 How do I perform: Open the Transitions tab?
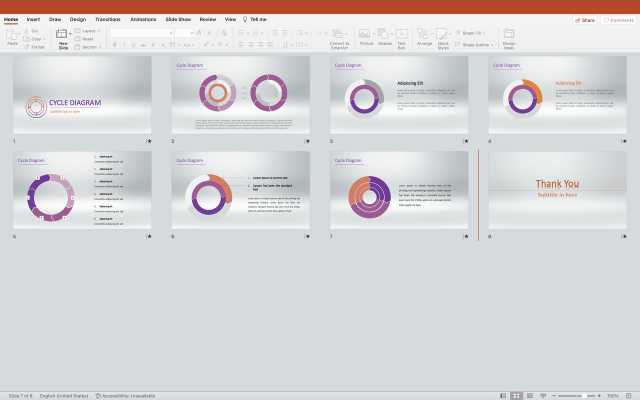tap(107, 19)
